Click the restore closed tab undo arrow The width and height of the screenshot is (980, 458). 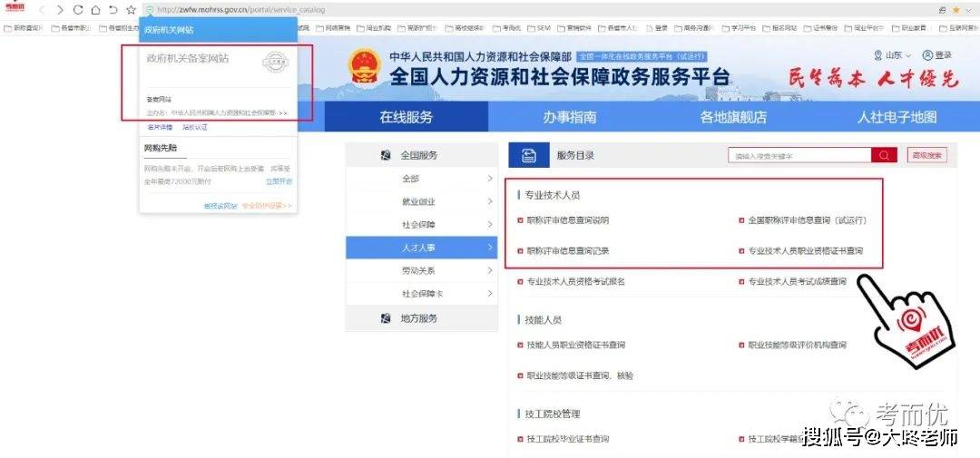[x=113, y=10]
